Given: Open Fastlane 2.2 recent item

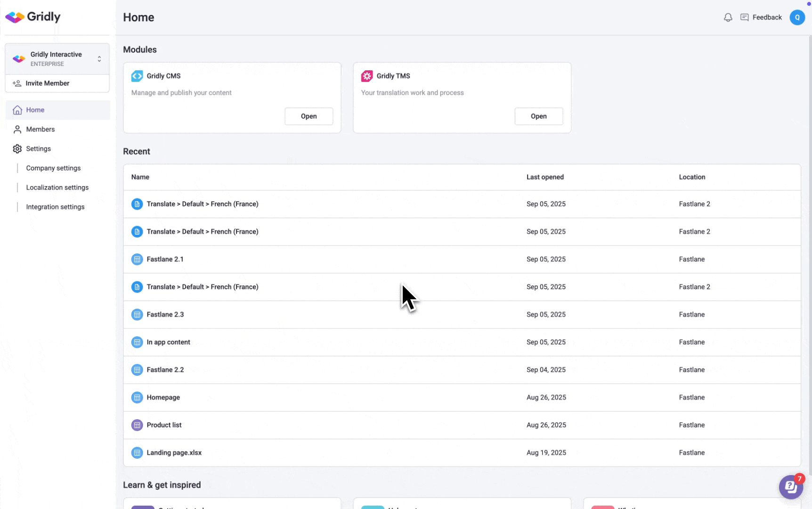Looking at the screenshot, I should [x=462, y=370].
